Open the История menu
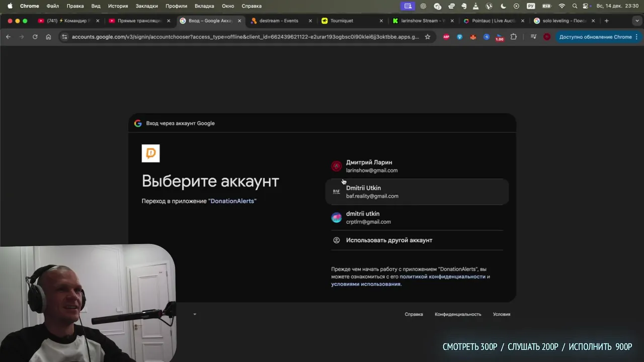The width and height of the screenshot is (644, 362). tap(118, 6)
